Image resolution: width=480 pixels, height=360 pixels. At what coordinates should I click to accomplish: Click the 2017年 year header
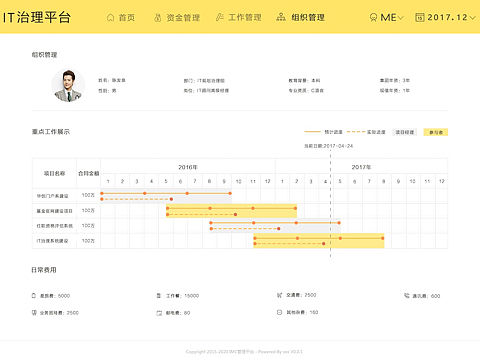tap(361, 167)
